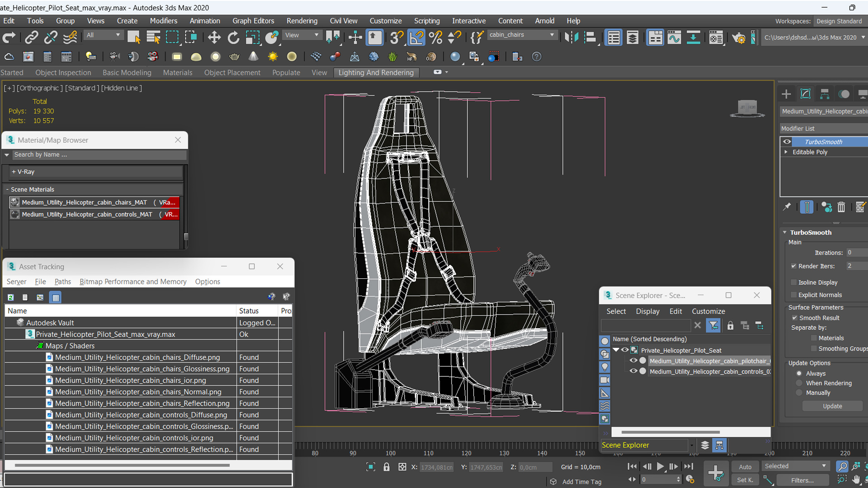Select the Move transform tool

214,38
